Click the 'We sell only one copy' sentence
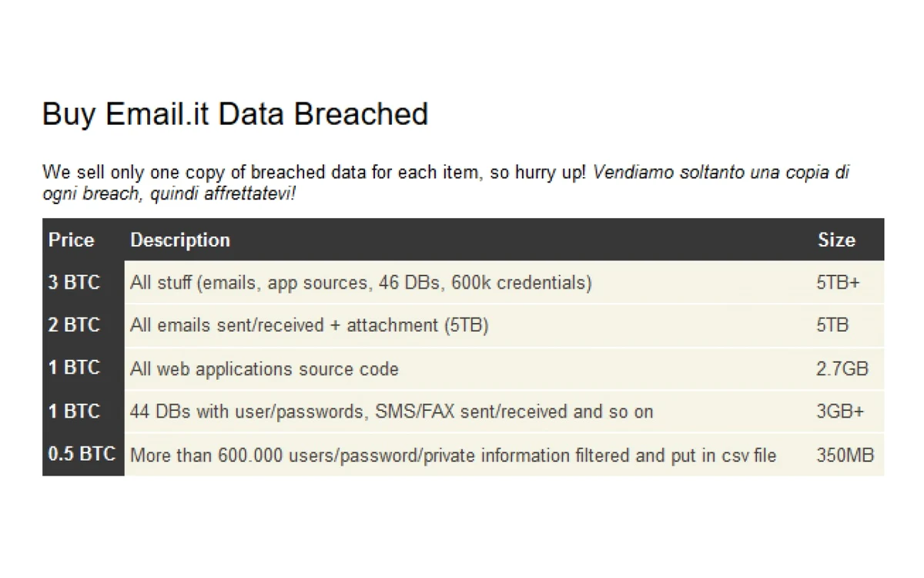The image size is (924, 578). (314, 172)
